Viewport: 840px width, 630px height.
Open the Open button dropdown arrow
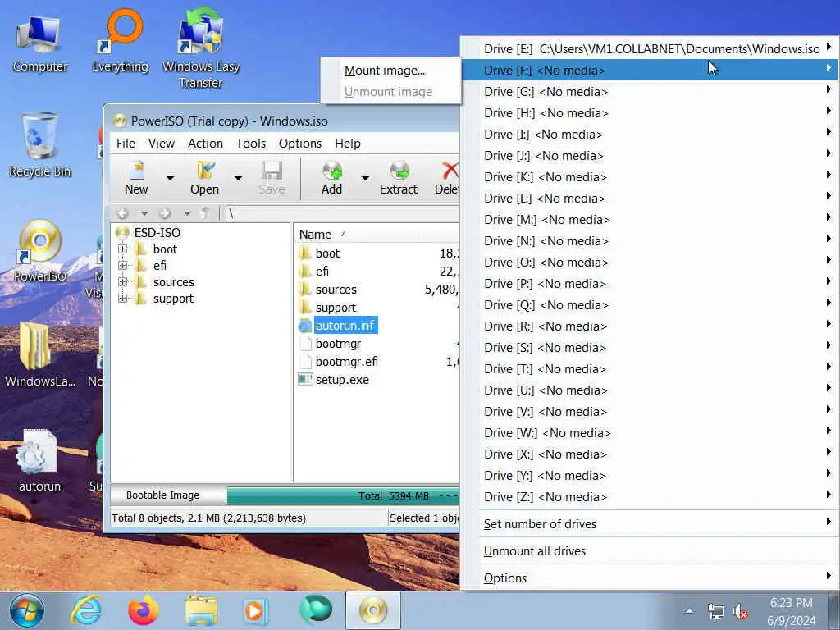[x=239, y=178]
